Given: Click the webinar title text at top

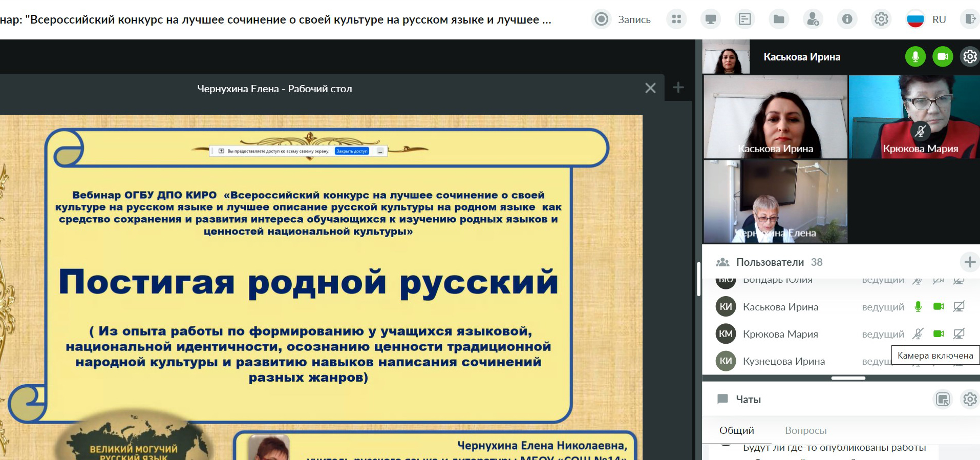Looking at the screenshot, I should click(276, 19).
